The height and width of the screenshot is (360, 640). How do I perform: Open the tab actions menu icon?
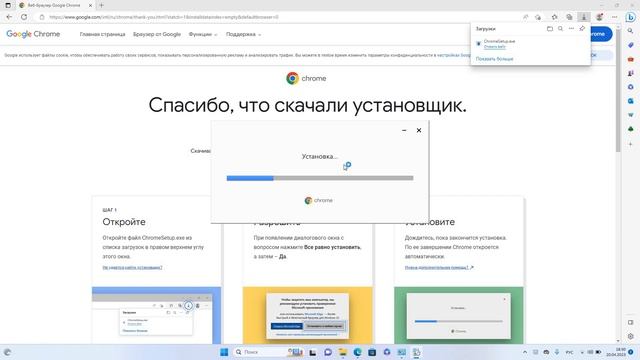[8, 5]
